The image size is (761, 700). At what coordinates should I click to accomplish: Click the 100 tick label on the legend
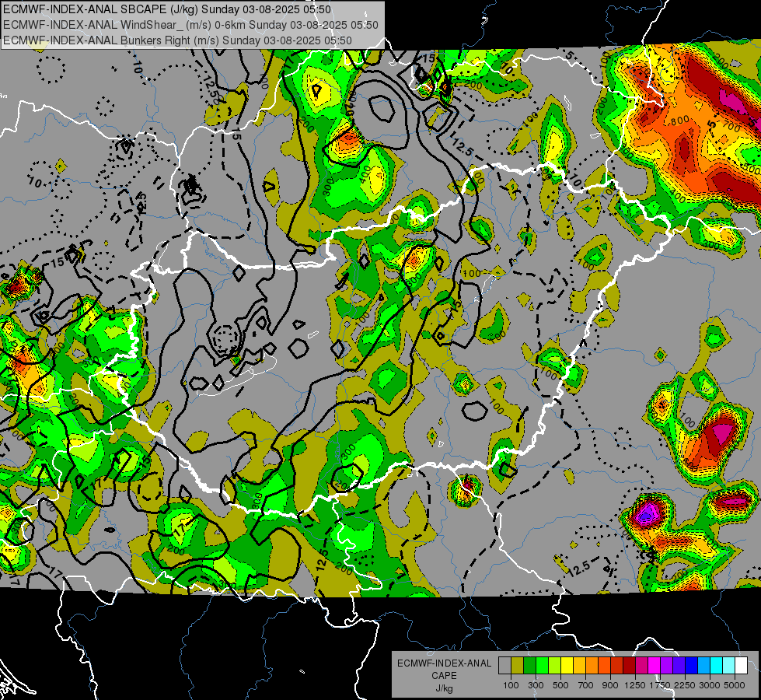[511, 685]
